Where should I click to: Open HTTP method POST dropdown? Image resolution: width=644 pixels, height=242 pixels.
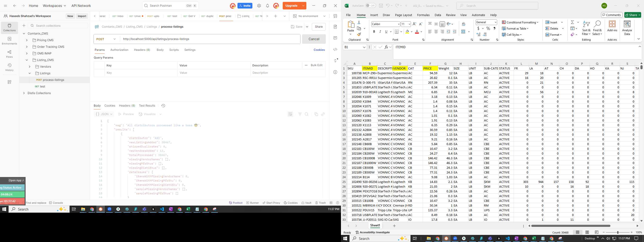click(107, 39)
